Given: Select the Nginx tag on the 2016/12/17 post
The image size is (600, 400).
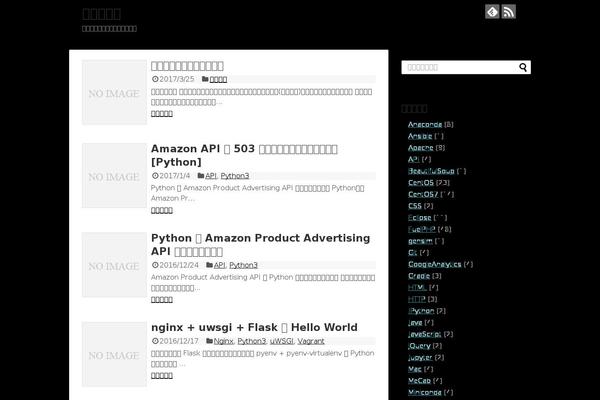Looking at the screenshot, I should click(x=223, y=341).
